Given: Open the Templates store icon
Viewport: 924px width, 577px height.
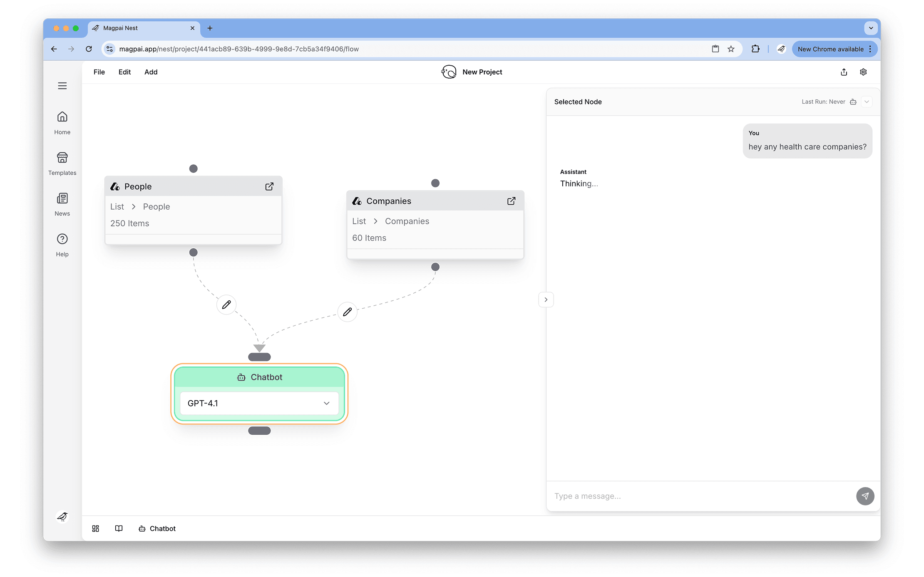Looking at the screenshot, I should point(62,158).
